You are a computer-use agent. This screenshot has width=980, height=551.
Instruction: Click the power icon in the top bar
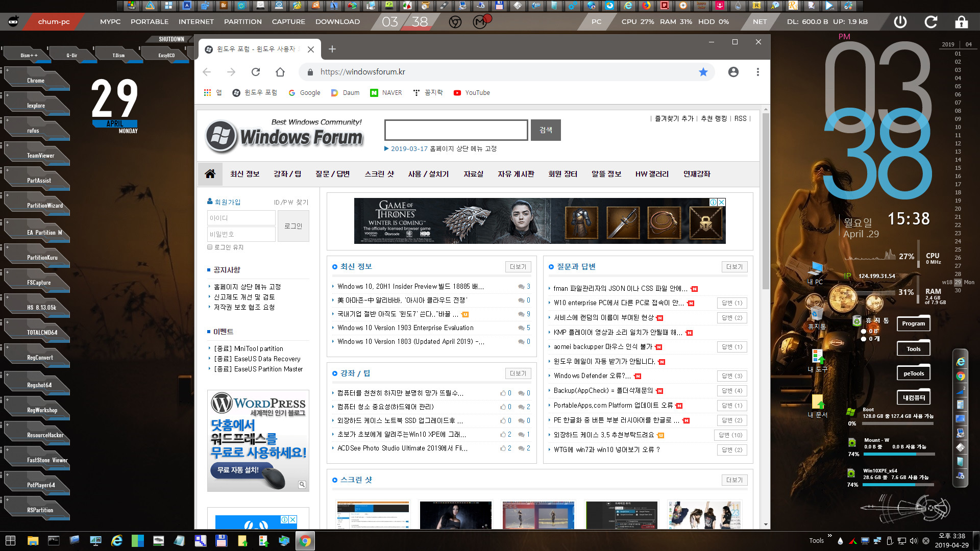[900, 22]
